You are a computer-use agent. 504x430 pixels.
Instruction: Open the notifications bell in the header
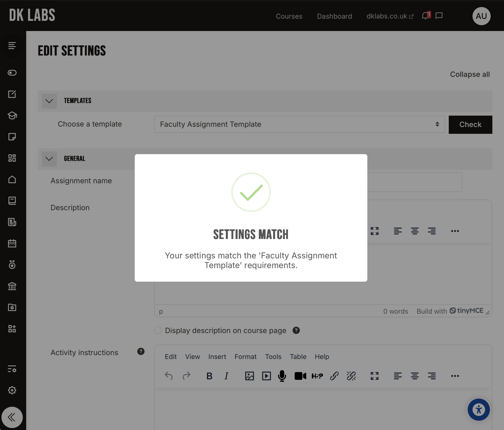tap(425, 16)
